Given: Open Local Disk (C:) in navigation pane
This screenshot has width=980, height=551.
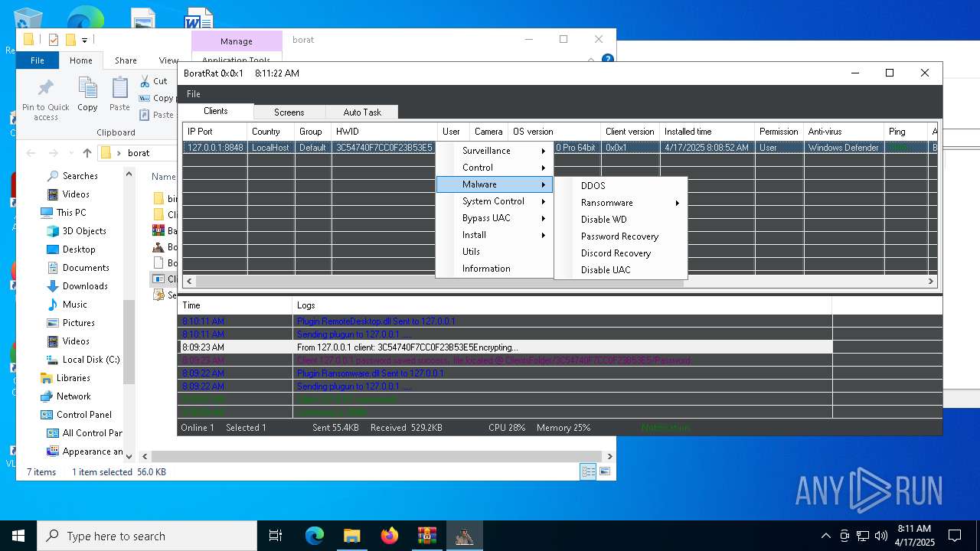Looking at the screenshot, I should pos(91,360).
